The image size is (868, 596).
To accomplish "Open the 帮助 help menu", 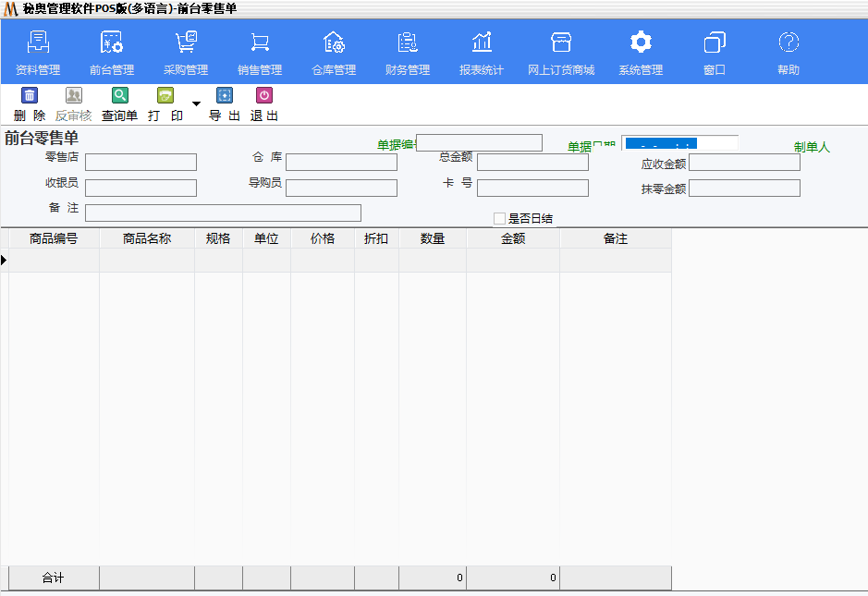I will pos(789,53).
